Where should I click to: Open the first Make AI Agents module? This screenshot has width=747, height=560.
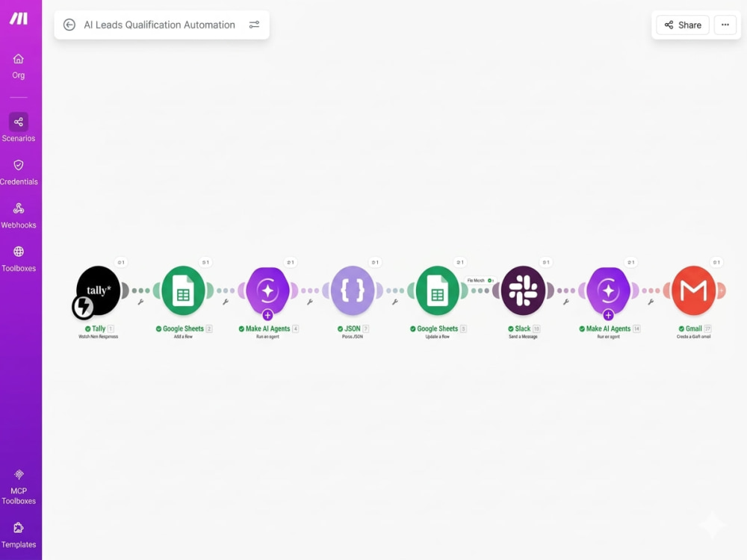(x=267, y=290)
